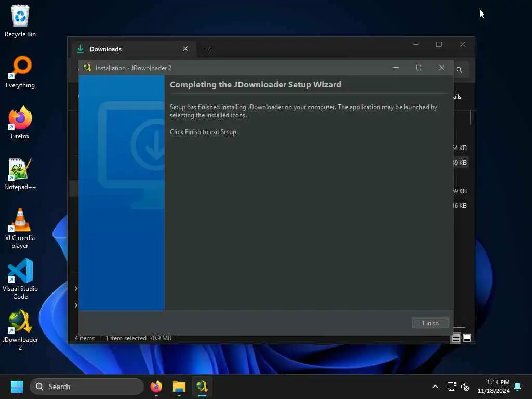Open the Windows Start menu
Viewport: 532px width, 399px height.
[17, 387]
